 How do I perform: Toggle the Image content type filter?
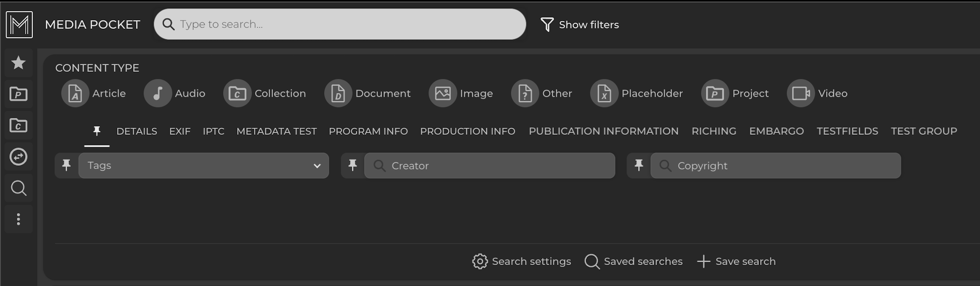[443, 94]
